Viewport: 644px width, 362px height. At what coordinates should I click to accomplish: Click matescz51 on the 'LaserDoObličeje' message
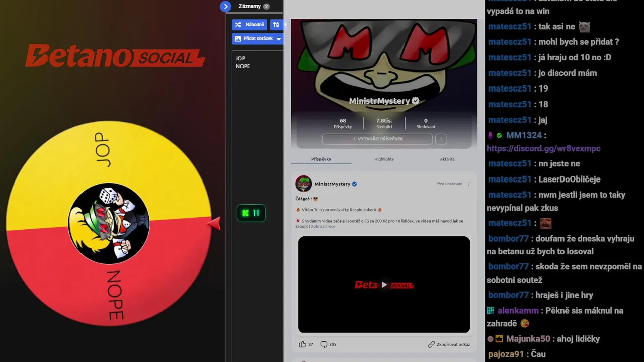[509, 179]
